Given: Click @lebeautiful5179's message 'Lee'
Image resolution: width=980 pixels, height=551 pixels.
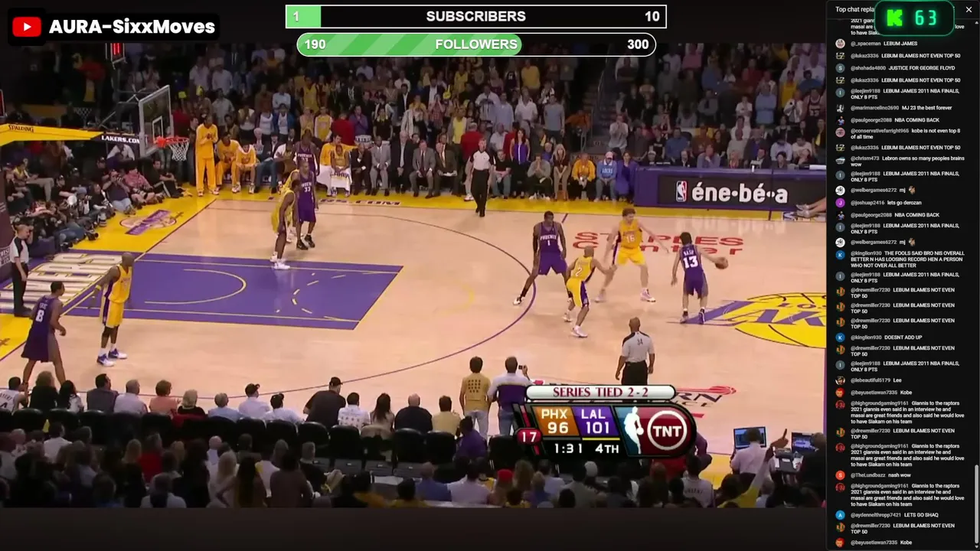Looking at the screenshot, I should (898, 380).
